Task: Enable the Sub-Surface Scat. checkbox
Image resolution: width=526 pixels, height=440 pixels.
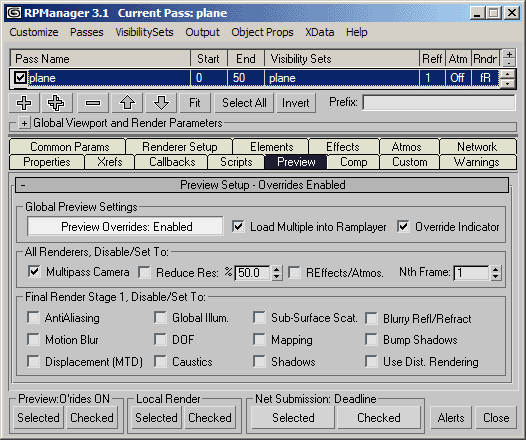Action: coord(259,318)
